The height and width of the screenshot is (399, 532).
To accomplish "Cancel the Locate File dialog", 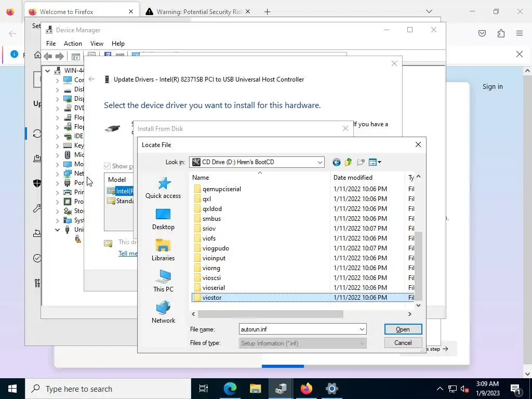I will [403, 343].
